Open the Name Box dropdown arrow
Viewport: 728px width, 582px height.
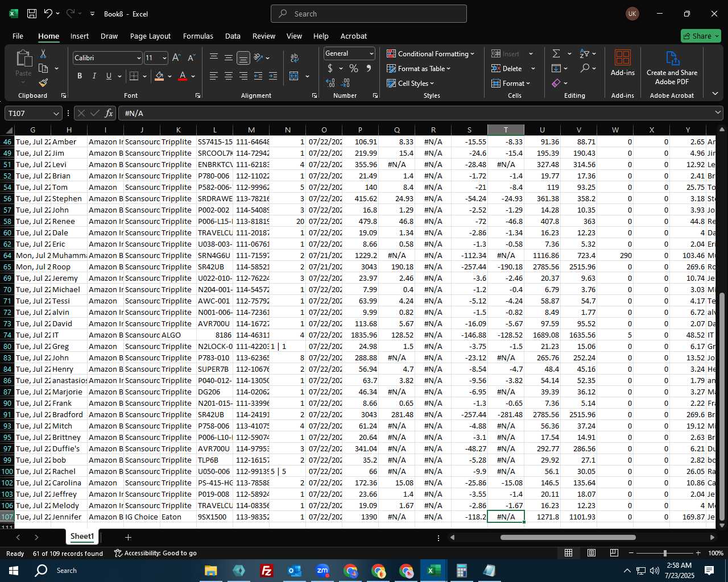click(x=56, y=114)
